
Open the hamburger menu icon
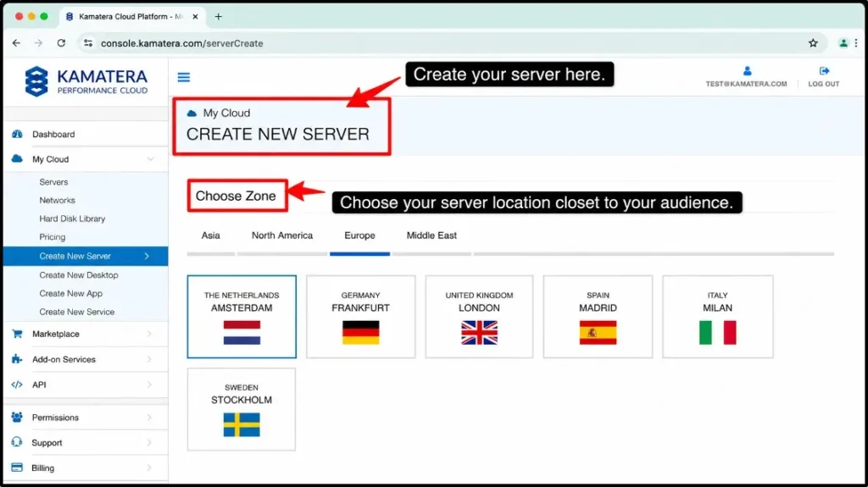pyautogui.click(x=184, y=77)
